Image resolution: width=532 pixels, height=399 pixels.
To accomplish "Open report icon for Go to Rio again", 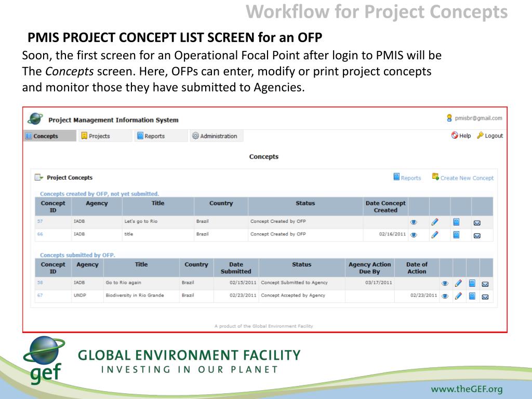I will (x=472, y=283).
